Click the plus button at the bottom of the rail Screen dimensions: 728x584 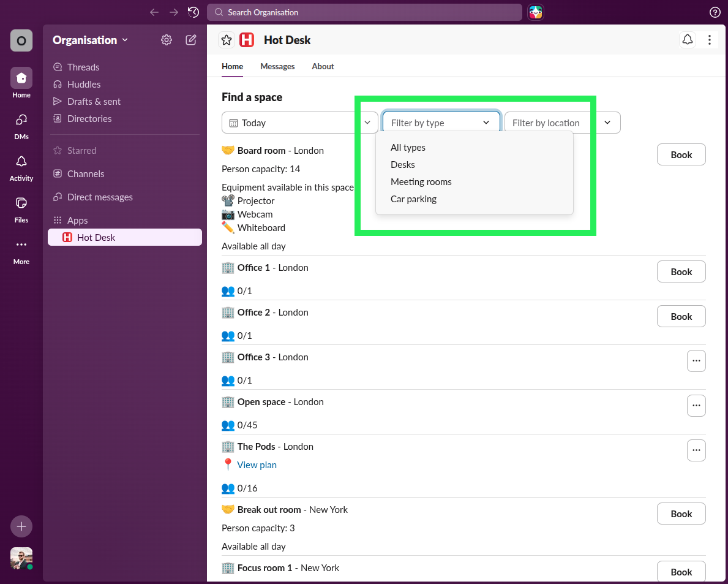(x=21, y=526)
